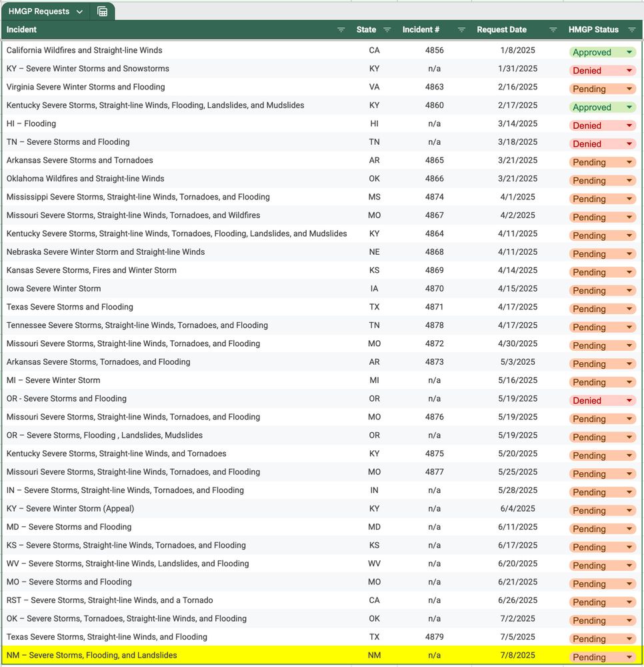The height and width of the screenshot is (667, 644).
Task: Open the Request Date column filter icon
Action: tap(553, 30)
